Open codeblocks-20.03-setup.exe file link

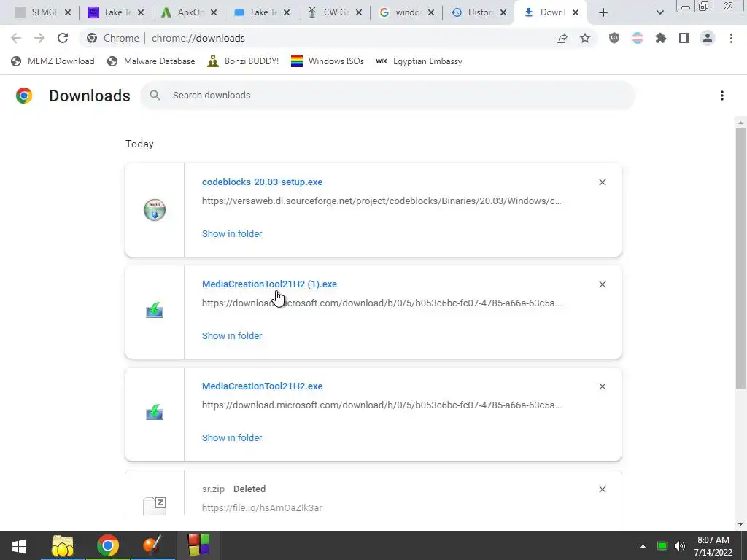tap(262, 182)
